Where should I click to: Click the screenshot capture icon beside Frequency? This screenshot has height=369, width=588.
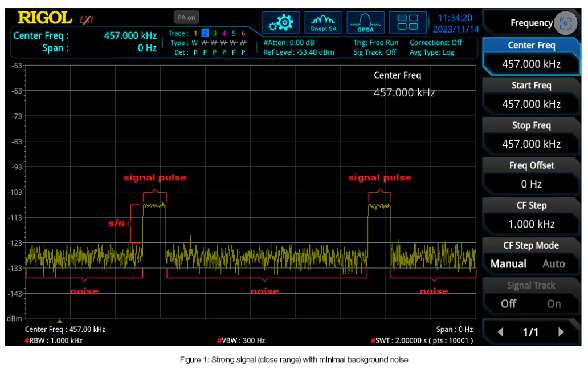pos(565,23)
